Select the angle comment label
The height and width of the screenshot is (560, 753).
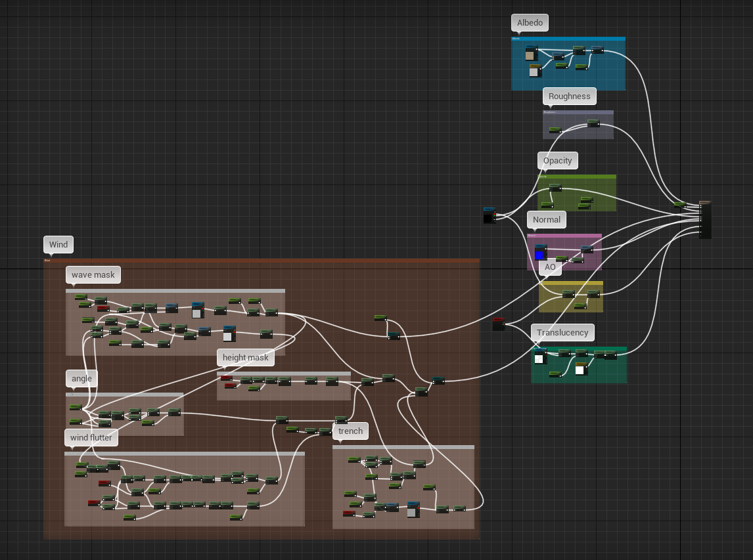81,378
